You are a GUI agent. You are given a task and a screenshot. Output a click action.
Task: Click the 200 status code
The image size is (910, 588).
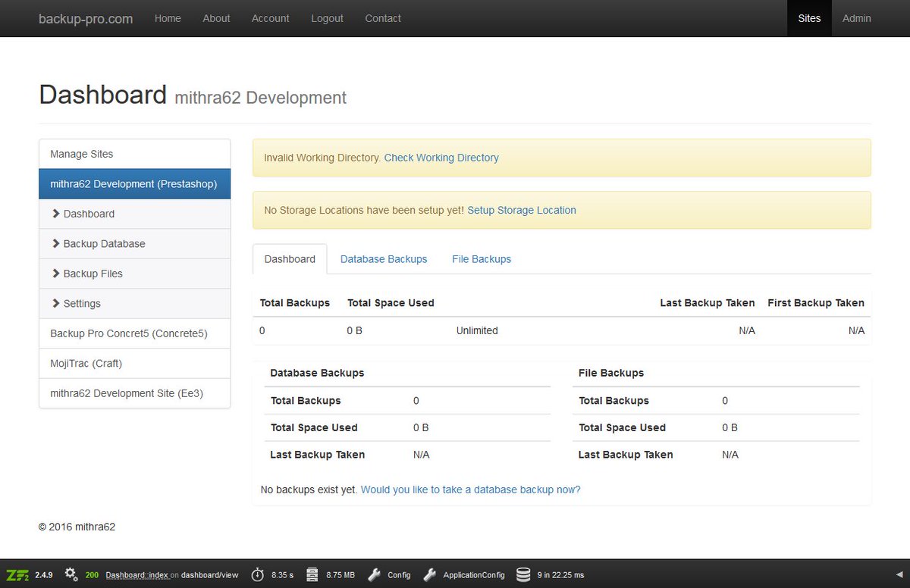(92, 575)
